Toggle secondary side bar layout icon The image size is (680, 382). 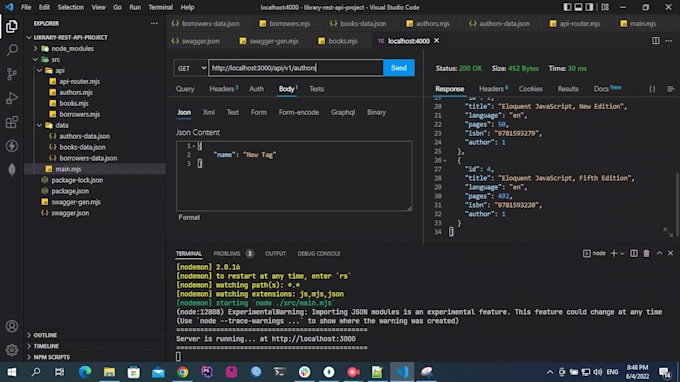click(x=589, y=7)
